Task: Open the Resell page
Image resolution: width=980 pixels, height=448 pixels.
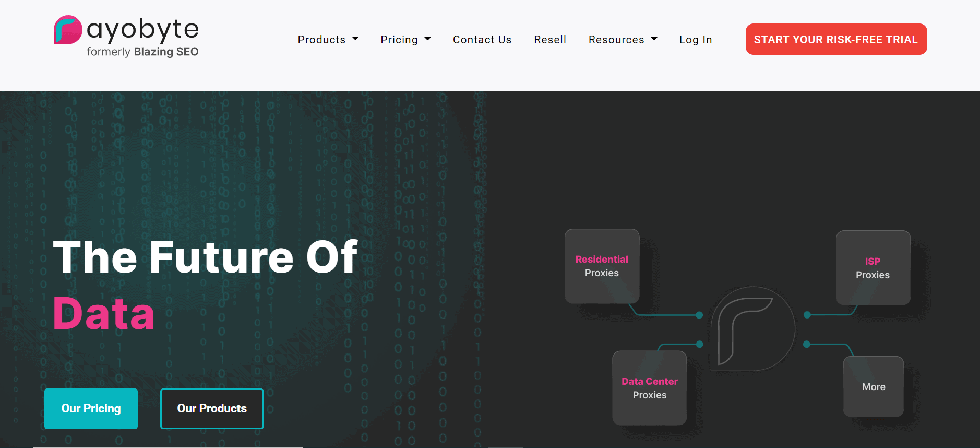Action: 550,40
